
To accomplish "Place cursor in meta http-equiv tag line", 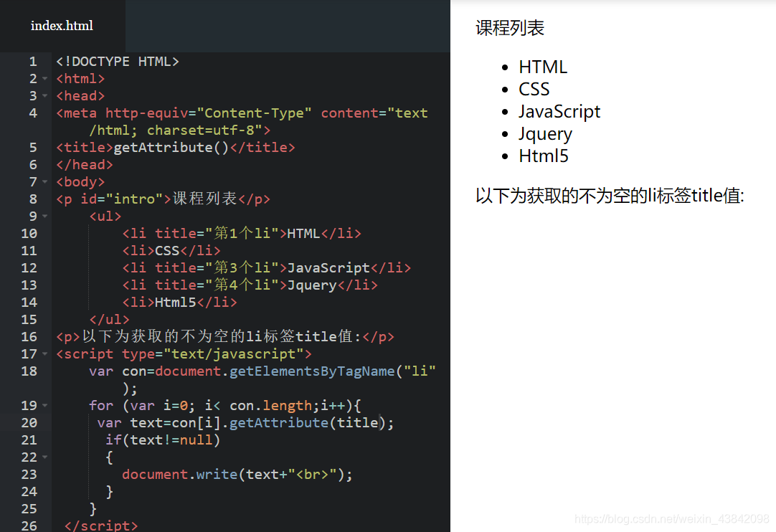I will click(x=242, y=122).
